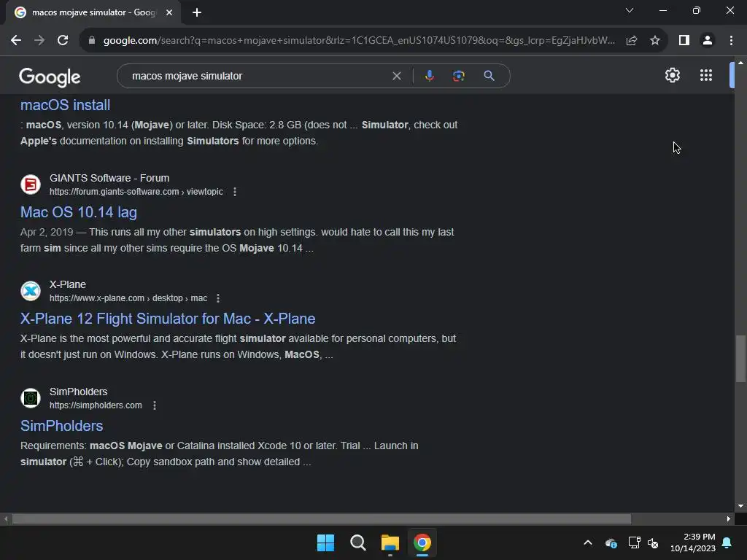Viewport: 747px width, 560px height.
Task: Open more options for X-Plane result
Action: [x=217, y=298]
